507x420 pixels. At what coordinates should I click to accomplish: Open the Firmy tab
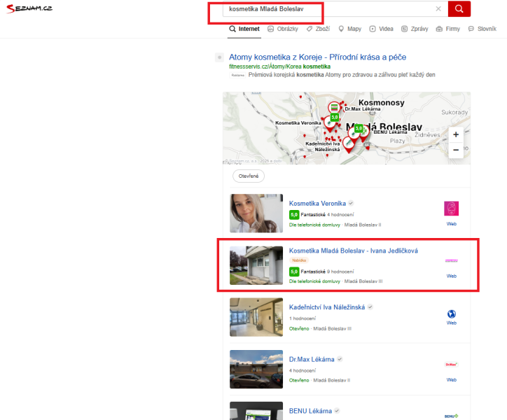coord(448,29)
